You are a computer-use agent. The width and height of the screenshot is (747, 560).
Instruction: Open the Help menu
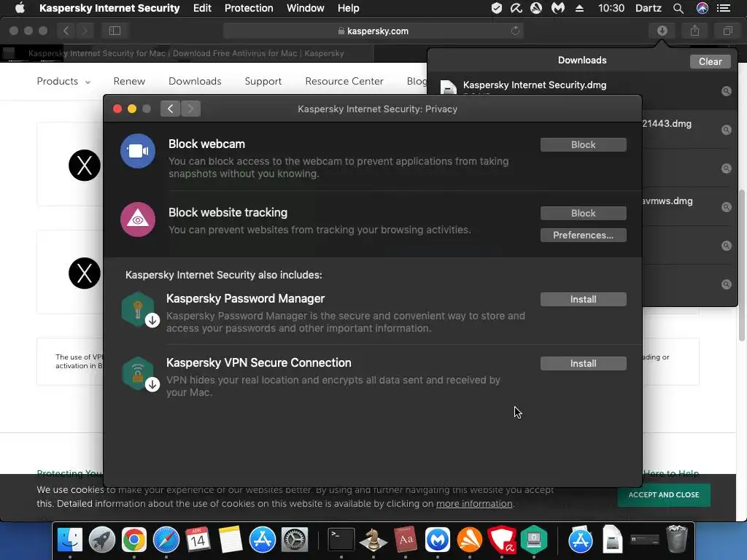[x=348, y=8]
